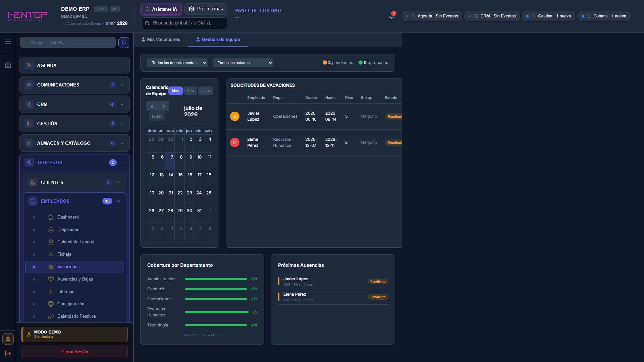Focus the global search field
644x362 pixels.
coord(184,23)
